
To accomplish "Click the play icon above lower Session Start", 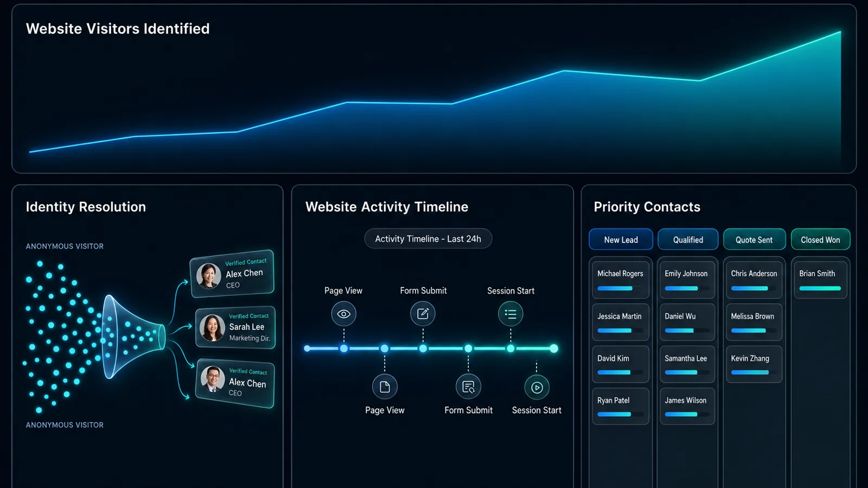I will click(537, 387).
